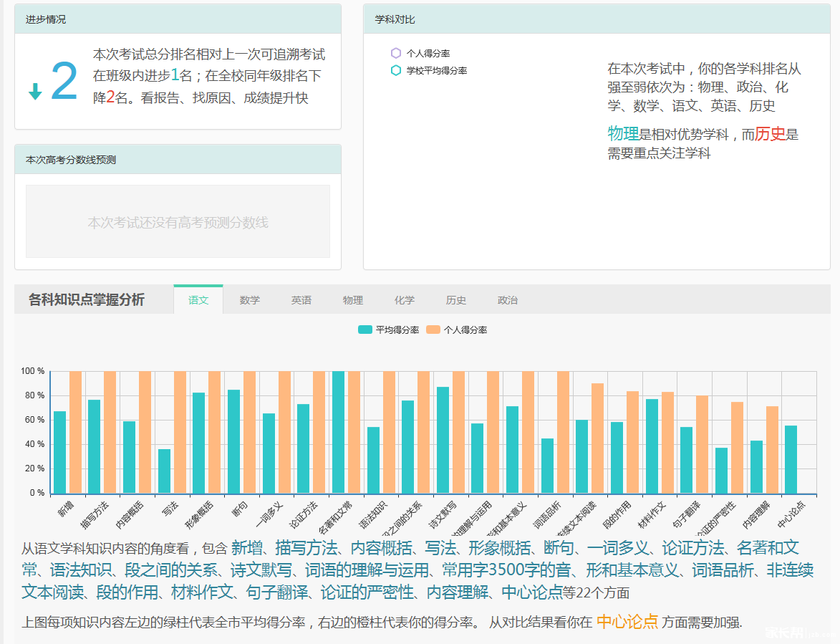
Task: Click the 化学 subject tab
Action: 405,300
